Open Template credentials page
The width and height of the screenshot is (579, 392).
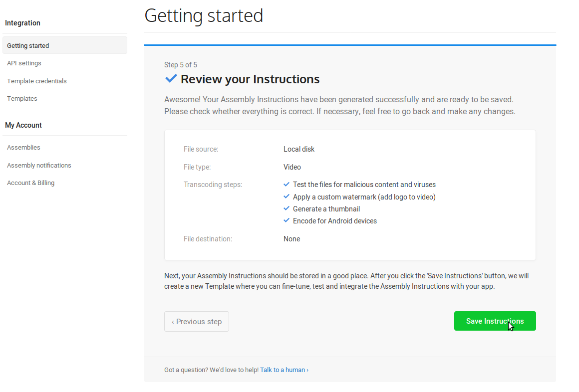point(37,81)
